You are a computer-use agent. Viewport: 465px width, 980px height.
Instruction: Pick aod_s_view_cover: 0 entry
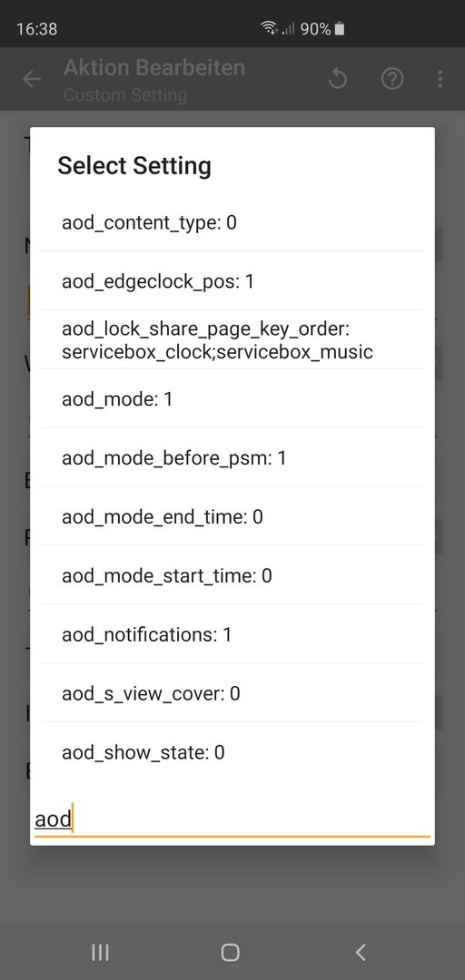pos(232,693)
